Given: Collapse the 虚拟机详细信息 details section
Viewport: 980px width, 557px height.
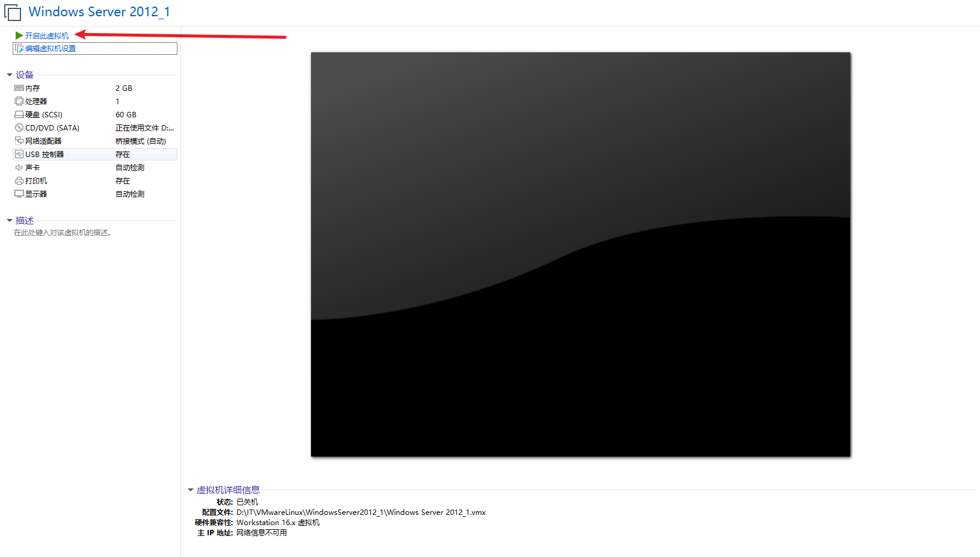Looking at the screenshot, I should coord(191,490).
